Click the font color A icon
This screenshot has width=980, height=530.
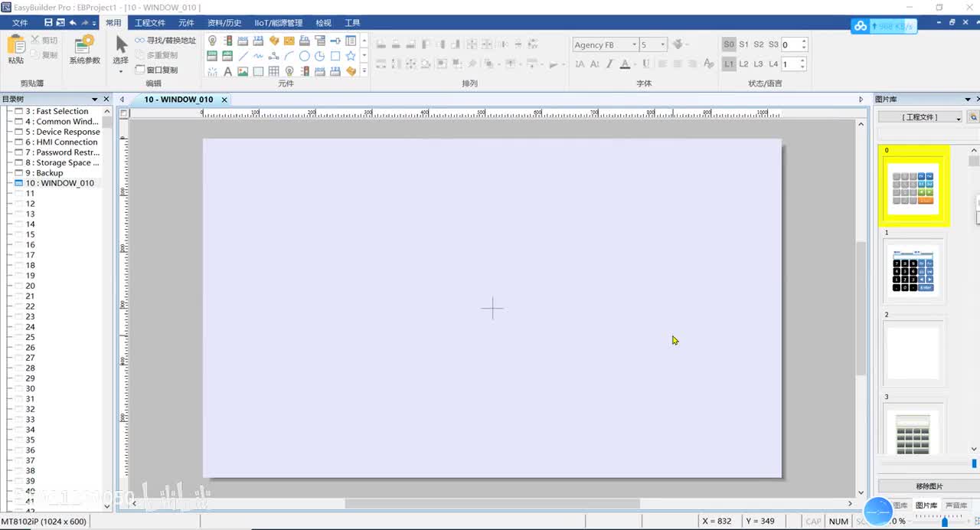point(625,64)
